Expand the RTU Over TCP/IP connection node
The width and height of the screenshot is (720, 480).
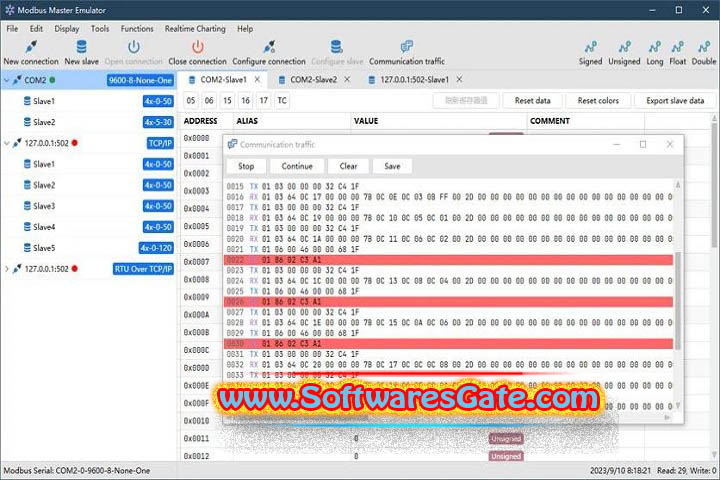tap(7, 269)
